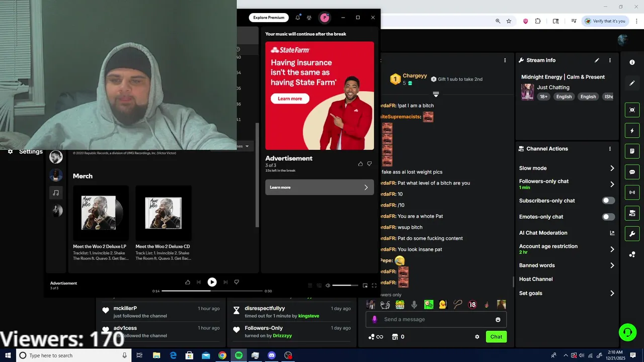The height and width of the screenshot is (362, 644).
Task: Click the Spotify track progress bar
Action: coord(212,291)
